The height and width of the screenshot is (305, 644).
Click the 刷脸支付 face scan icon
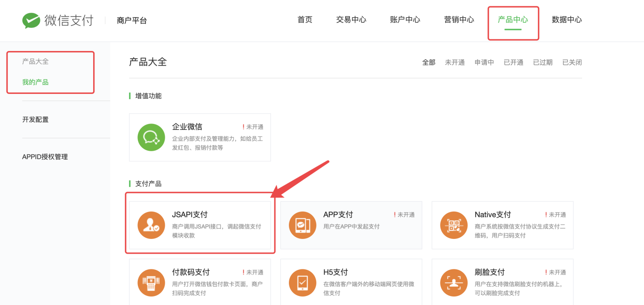[454, 283]
